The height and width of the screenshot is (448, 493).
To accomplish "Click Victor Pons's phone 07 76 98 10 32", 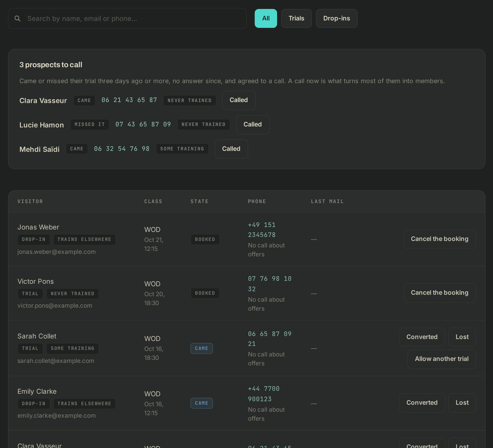I will click(x=270, y=284).
